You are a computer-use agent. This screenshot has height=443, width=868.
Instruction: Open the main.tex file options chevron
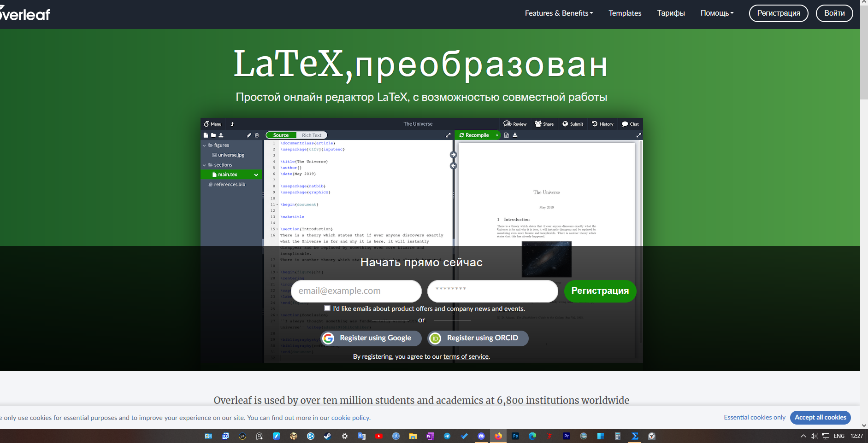point(256,175)
